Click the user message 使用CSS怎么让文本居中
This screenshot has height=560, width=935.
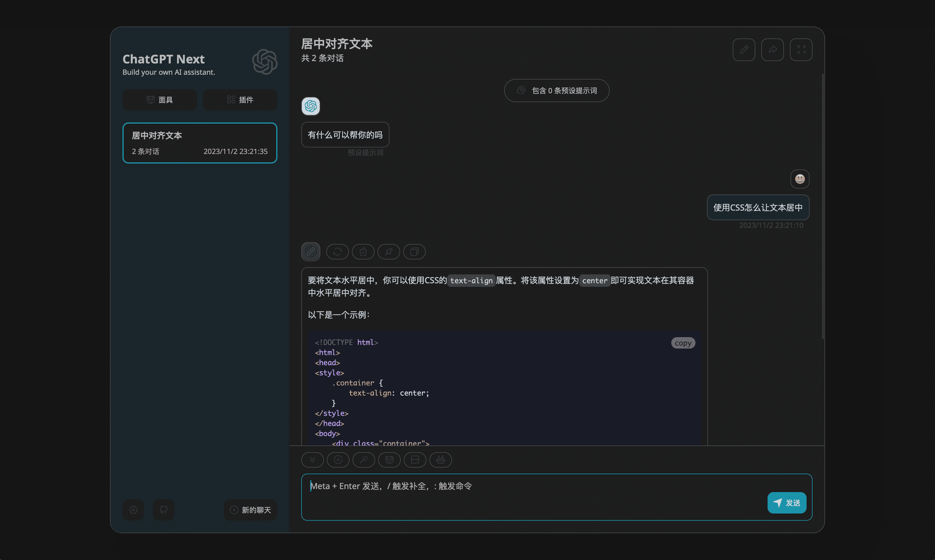click(758, 207)
